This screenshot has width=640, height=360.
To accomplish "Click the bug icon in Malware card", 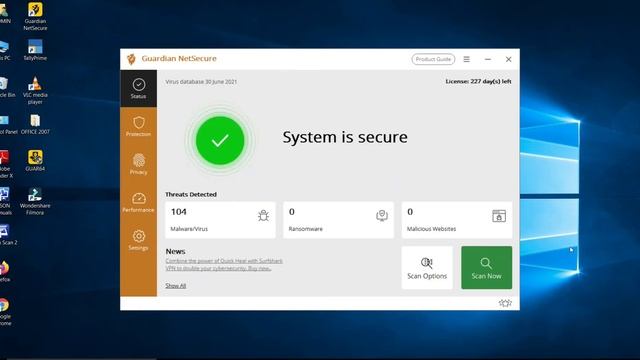I will [263, 215].
